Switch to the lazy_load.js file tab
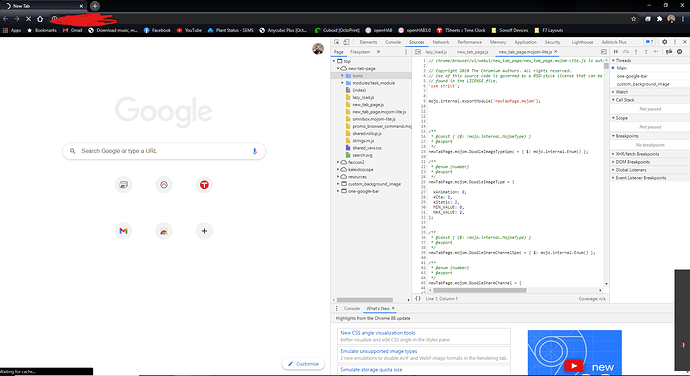The width and height of the screenshot is (690, 376). tap(436, 52)
